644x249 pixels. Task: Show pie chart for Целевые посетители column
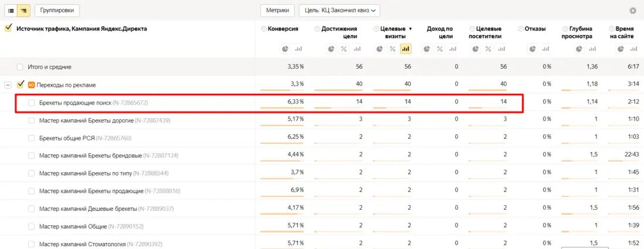coord(476,49)
